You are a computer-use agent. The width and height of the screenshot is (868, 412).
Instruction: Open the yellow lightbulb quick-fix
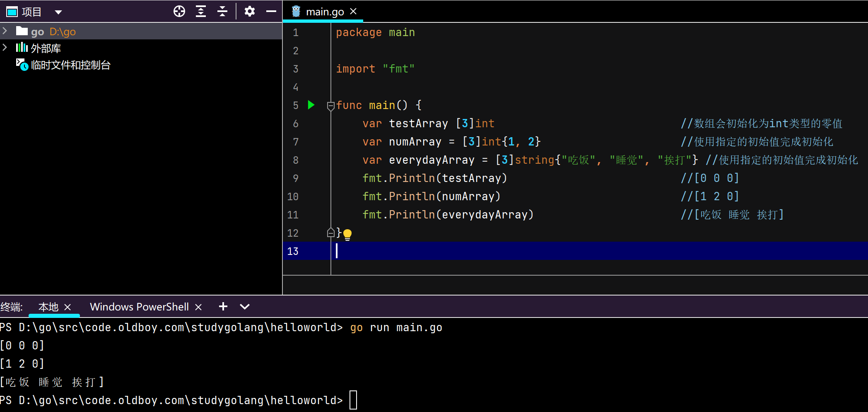[347, 235]
